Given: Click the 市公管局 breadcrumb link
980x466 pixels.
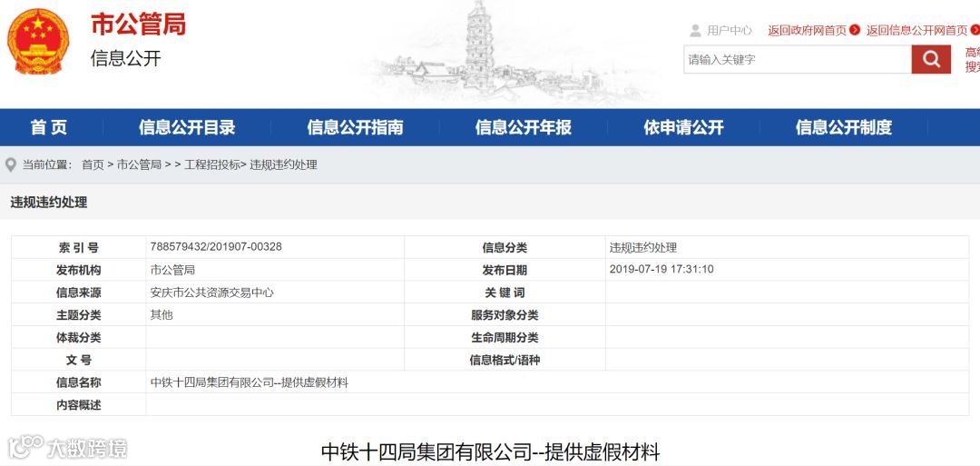Looking at the screenshot, I should click(139, 165).
